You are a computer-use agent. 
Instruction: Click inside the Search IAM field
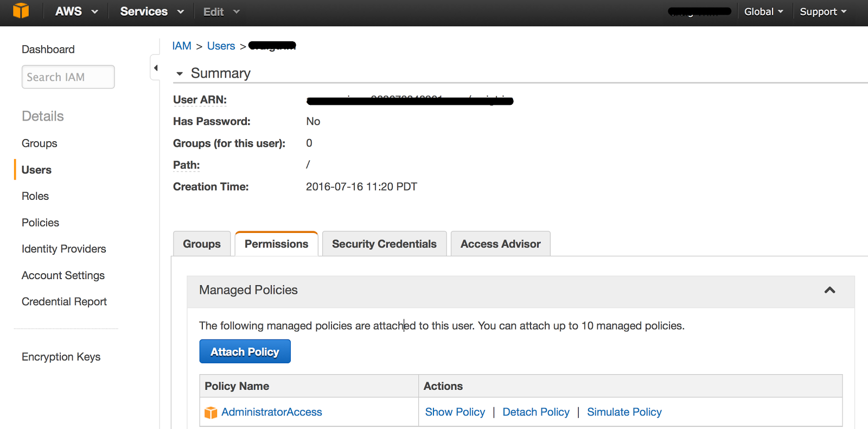click(68, 77)
